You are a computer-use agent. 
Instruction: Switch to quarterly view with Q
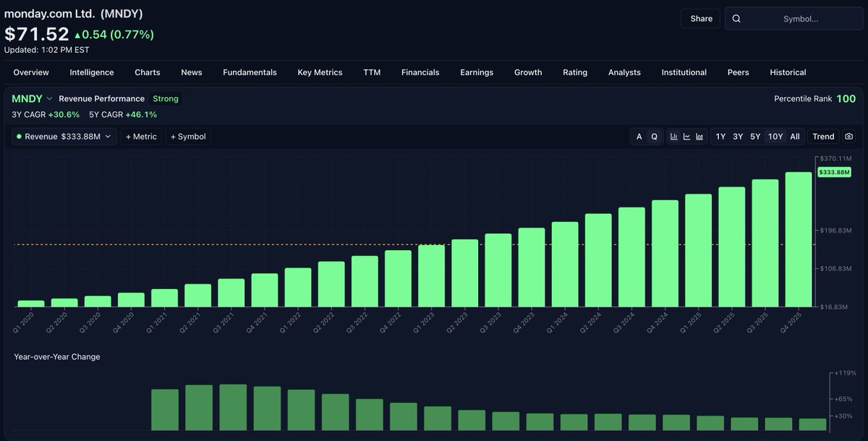[x=655, y=137]
